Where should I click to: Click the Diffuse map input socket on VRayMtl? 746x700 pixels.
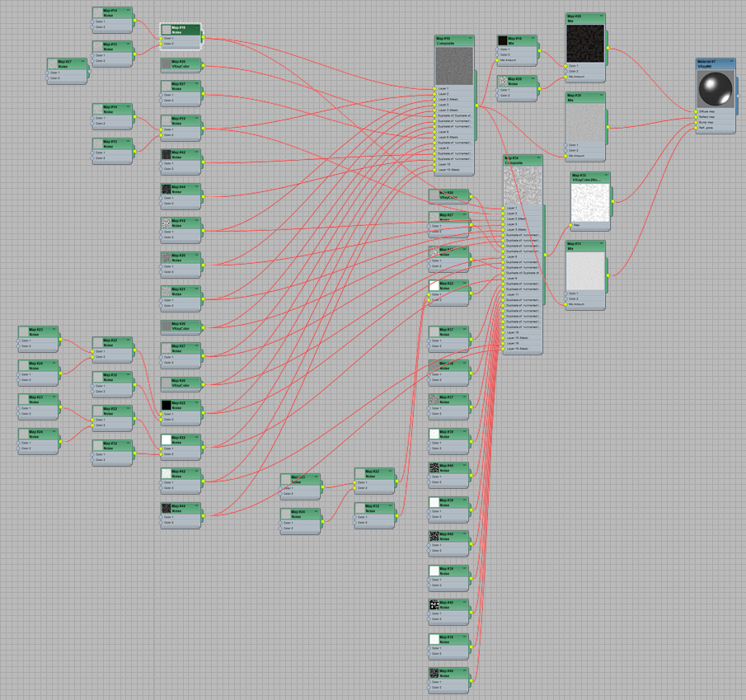pos(696,111)
